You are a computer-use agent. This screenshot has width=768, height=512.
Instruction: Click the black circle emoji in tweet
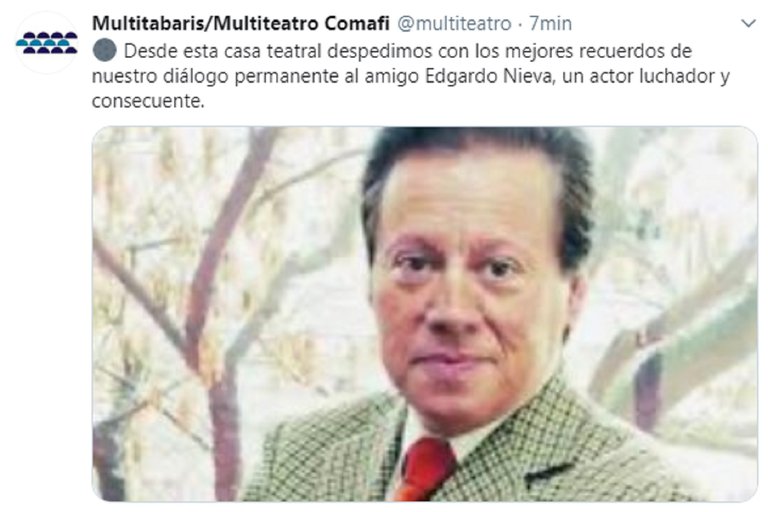(104, 50)
